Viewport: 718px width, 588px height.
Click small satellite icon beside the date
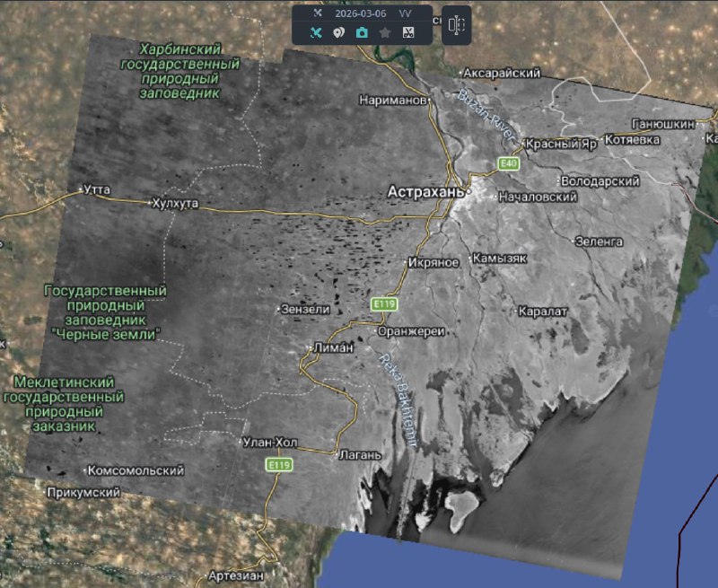click(x=317, y=13)
